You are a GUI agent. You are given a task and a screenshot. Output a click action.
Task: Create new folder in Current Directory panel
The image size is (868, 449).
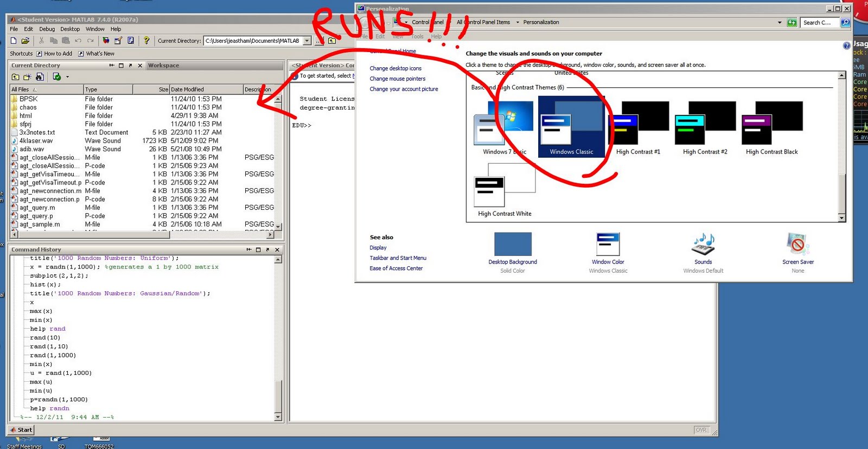pos(27,77)
